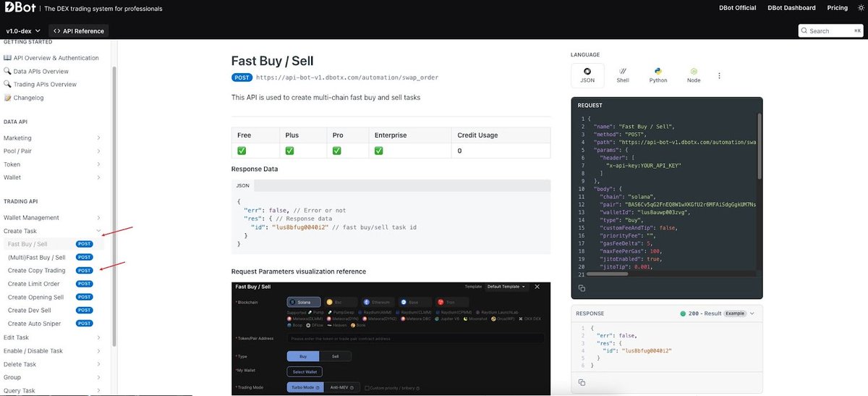
Task: Copy the response example
Action: click(x=582, y=382)
